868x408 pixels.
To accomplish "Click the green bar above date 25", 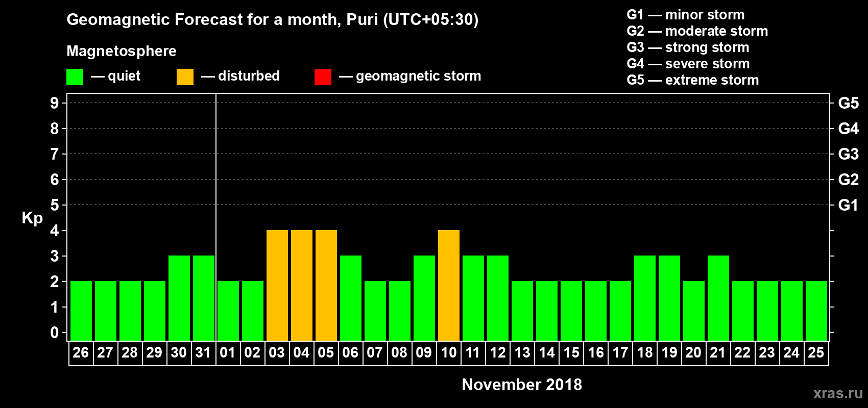I will 816,311.
